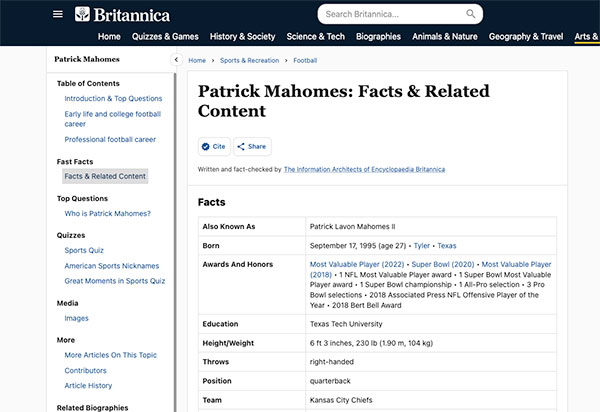Open Professional football career link
This screenshot has height=412, width=600.
pyautogui.click(x=110, y=140)
